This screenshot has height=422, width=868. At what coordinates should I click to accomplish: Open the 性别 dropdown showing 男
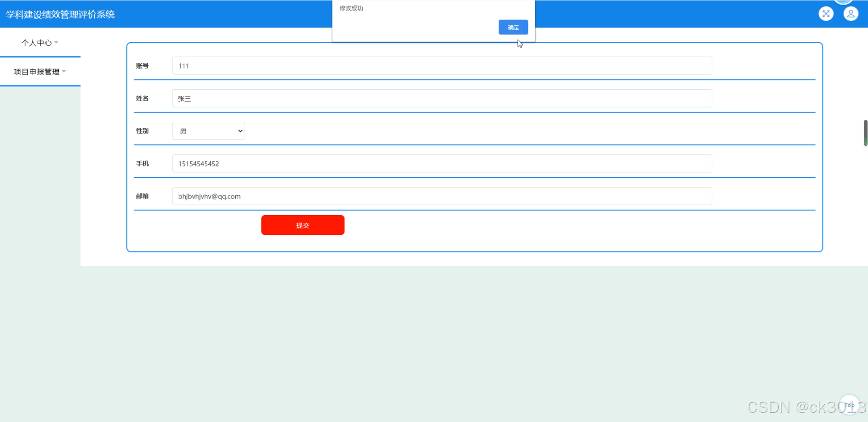[x=209, y=131]
